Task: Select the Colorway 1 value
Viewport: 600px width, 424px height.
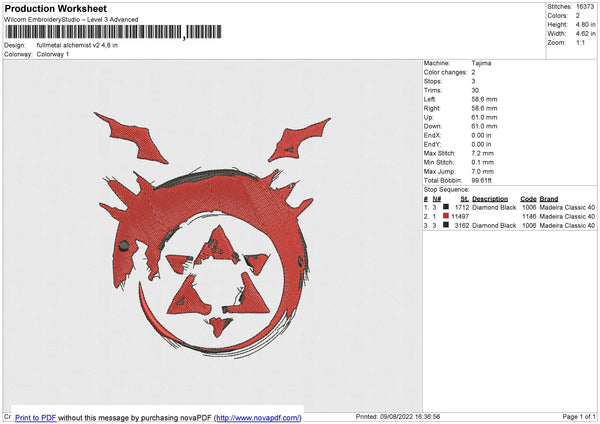Action: click(53, 54)
